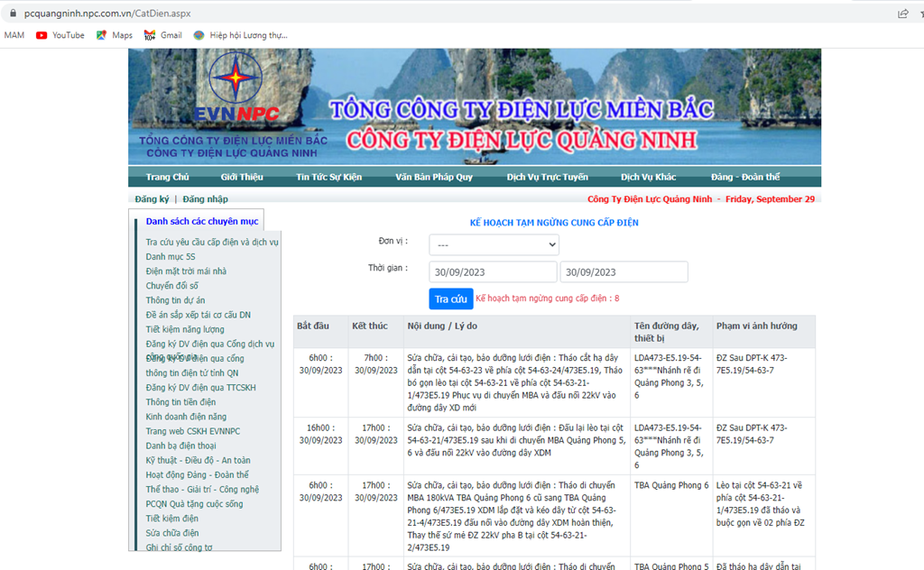Click the share page icon in address bar
The width and height of the screenshot is (924, 570).
tap(902, 13)
